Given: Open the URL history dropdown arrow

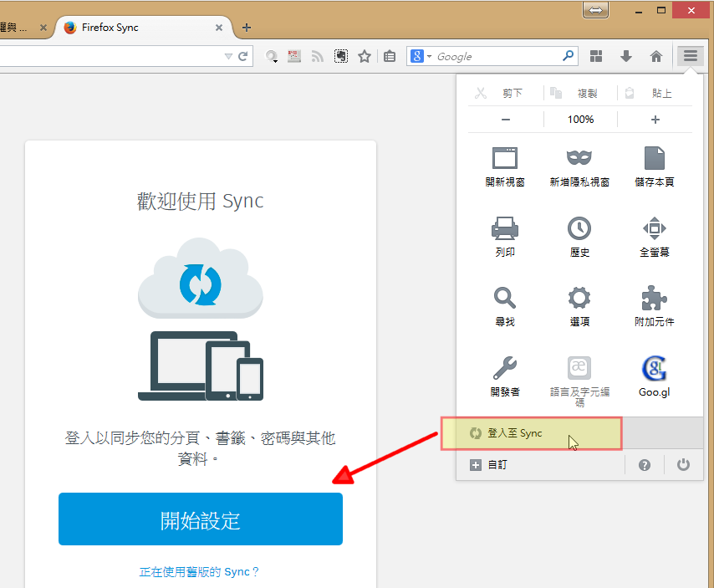Looking at the screenshot, I should [x=228, y=57].
